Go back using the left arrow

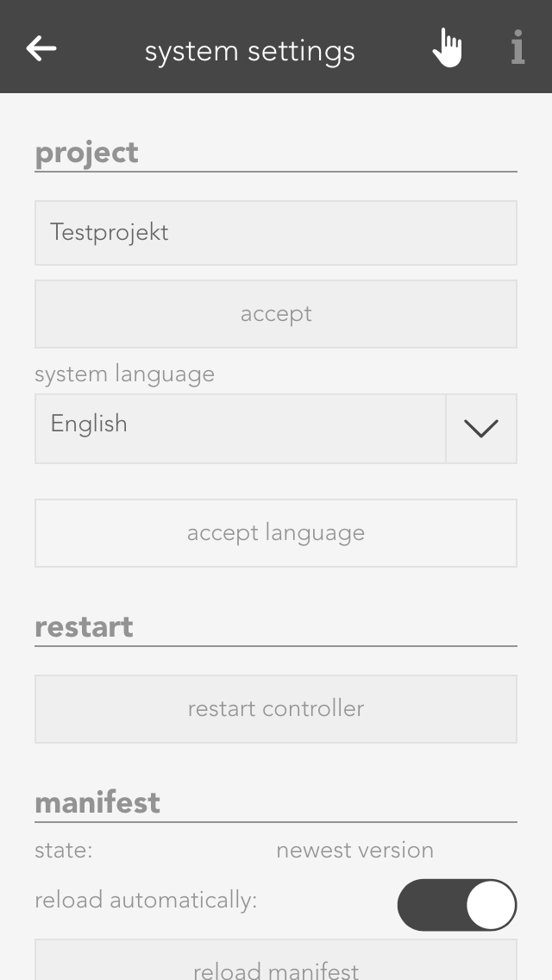(41, 48)
